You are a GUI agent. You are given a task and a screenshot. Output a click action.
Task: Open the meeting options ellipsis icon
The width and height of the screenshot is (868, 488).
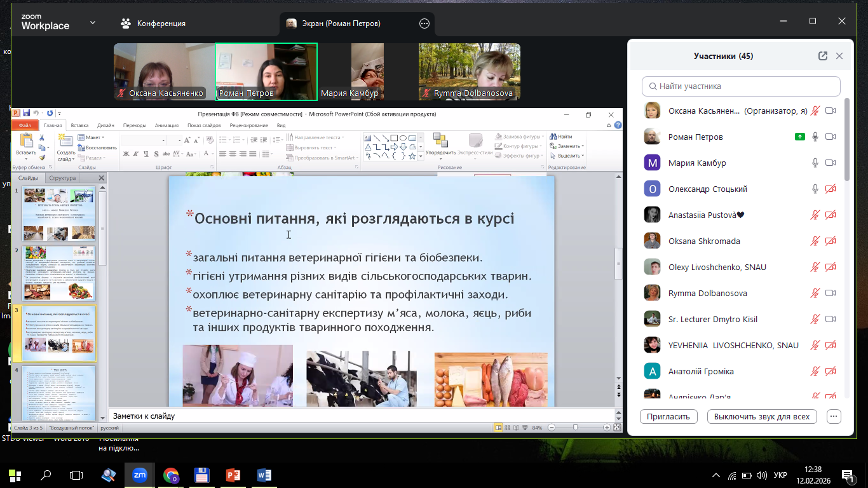tap(424, 24)
